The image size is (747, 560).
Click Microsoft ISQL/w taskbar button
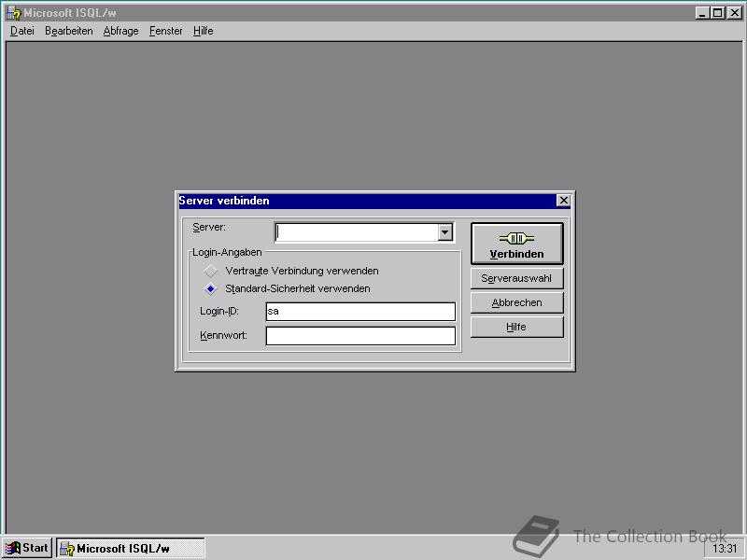(131, 548)
